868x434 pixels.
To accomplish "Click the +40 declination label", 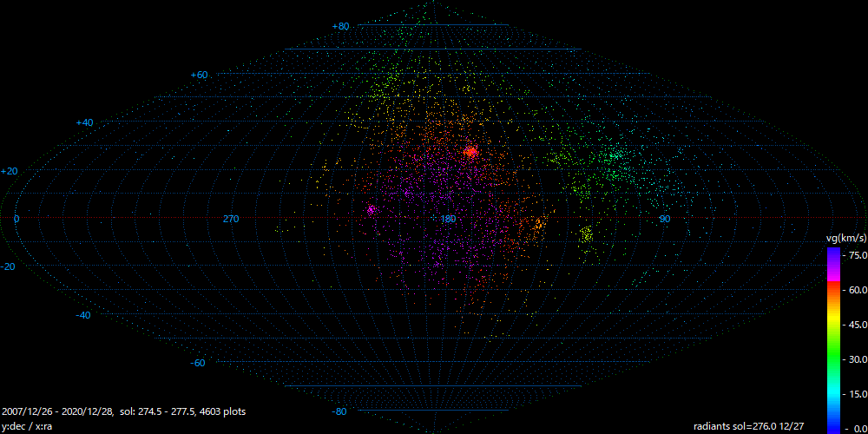I will coord(83,123).
